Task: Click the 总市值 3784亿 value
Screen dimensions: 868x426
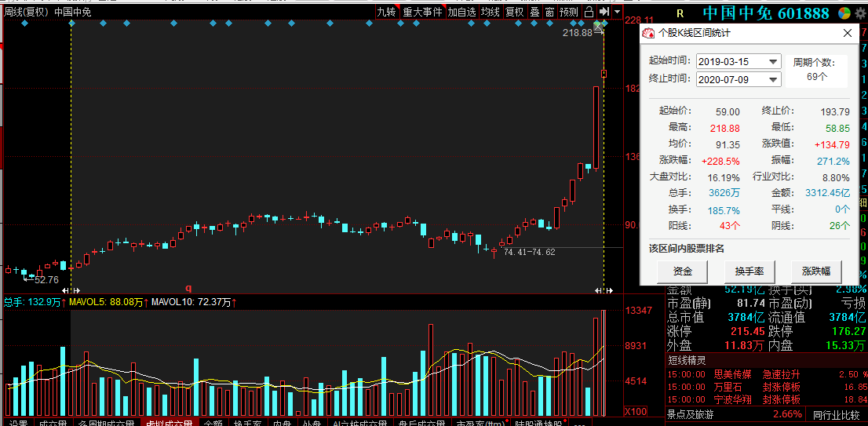Action: pos(746,318)
